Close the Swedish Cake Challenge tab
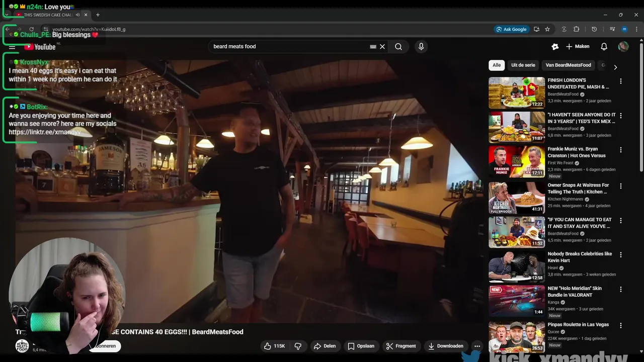Viewport: 644px width, 362px height. 86,15
